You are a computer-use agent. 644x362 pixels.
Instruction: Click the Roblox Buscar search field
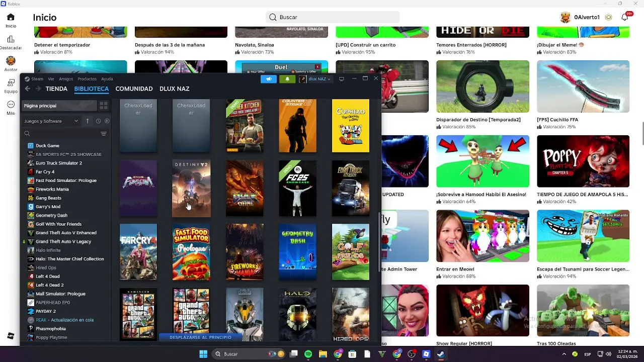[333, 17]
